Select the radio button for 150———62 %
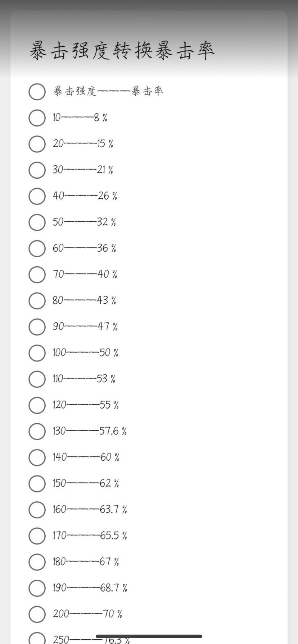Viewport: 298px width, 644px height. (37, 484)
